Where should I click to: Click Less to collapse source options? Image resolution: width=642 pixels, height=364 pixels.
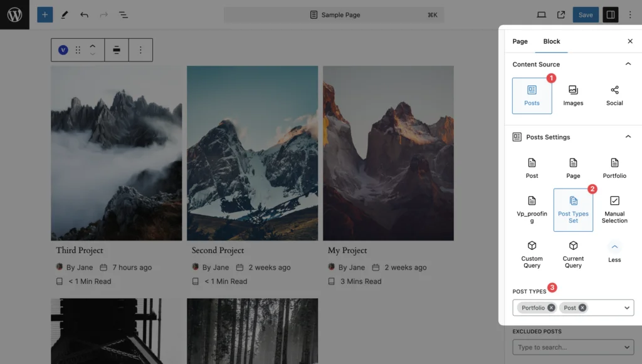tap(614, 252)
